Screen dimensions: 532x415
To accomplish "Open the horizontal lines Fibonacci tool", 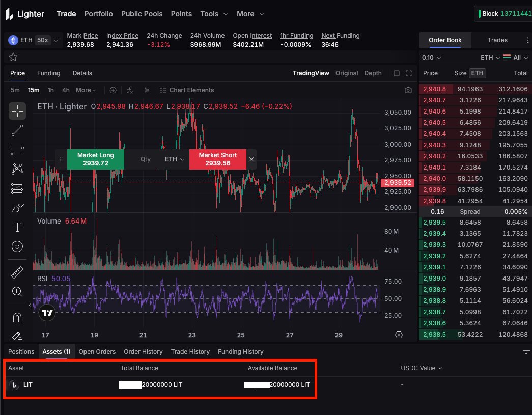I will [17, 150].
